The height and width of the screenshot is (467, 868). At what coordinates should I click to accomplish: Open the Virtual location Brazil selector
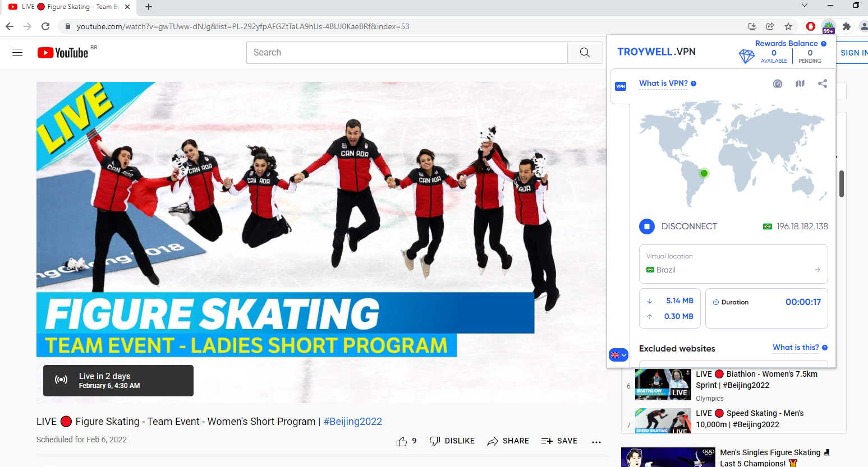pos(733,264)
